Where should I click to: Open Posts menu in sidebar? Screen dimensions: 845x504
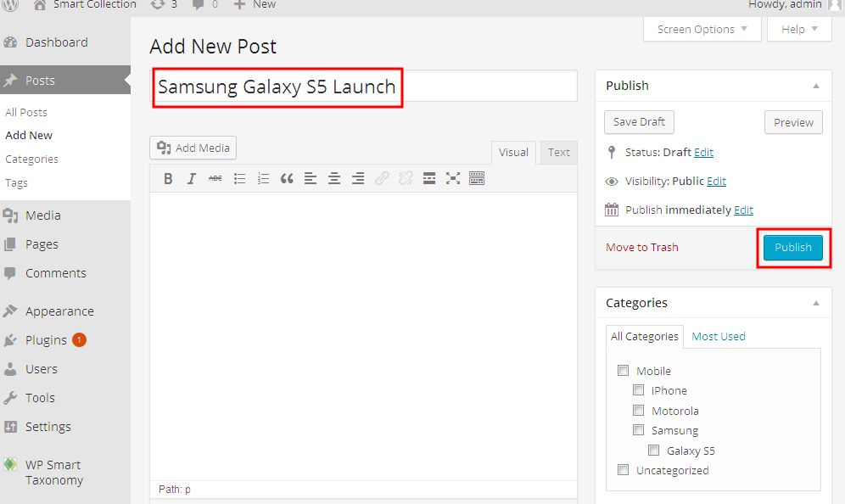65,81
